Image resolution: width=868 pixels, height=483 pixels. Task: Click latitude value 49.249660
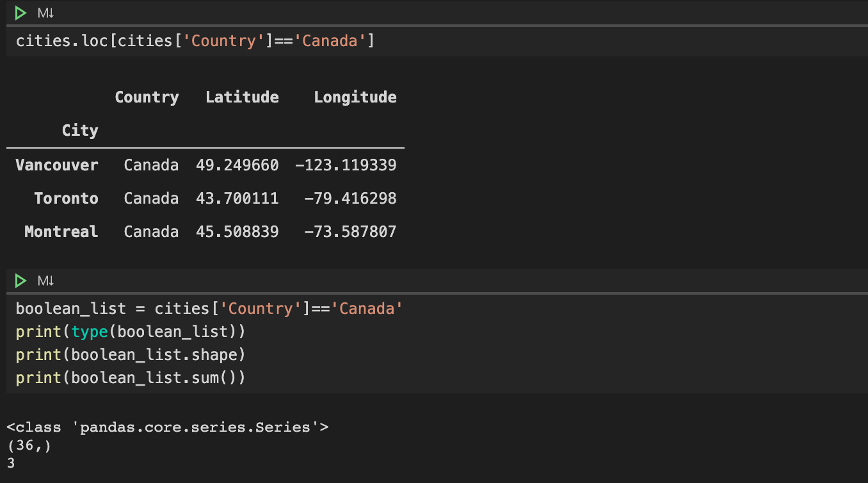(237, 165)
